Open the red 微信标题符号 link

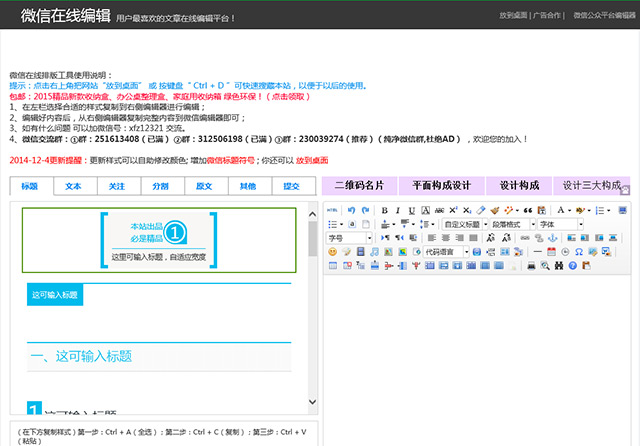(231, 160)
